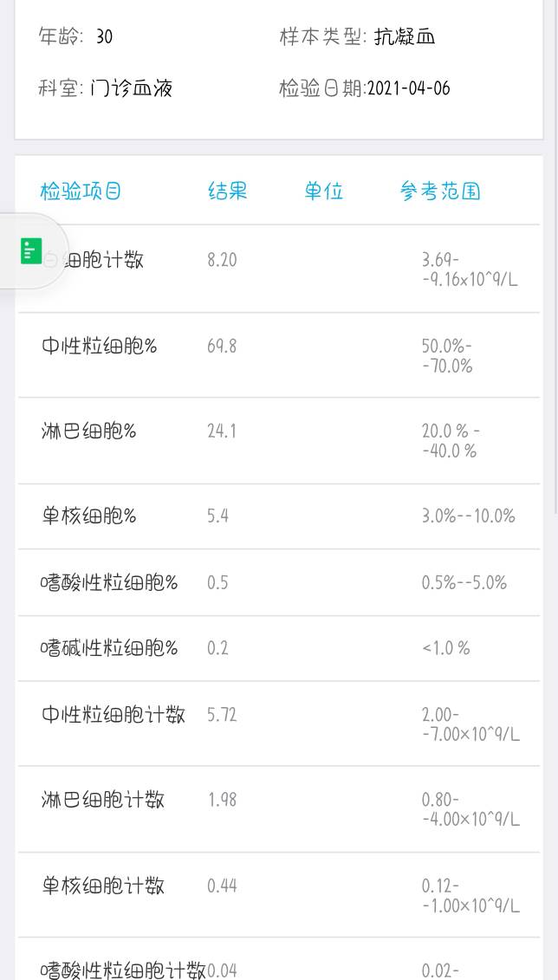This screenshot has width=558, height=980.
Task: Tap the 淋巴细胞计数 value 1.98
Action: [x=223, y=800]
